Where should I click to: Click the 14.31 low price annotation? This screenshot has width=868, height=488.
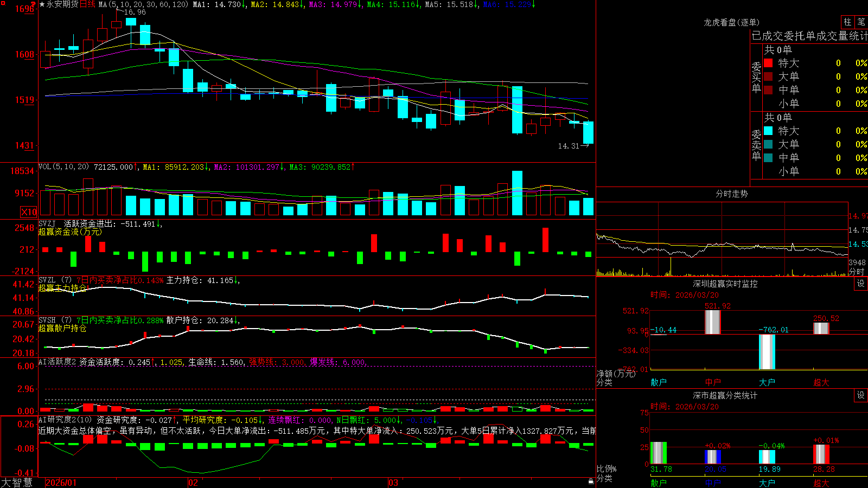[569, 146]
